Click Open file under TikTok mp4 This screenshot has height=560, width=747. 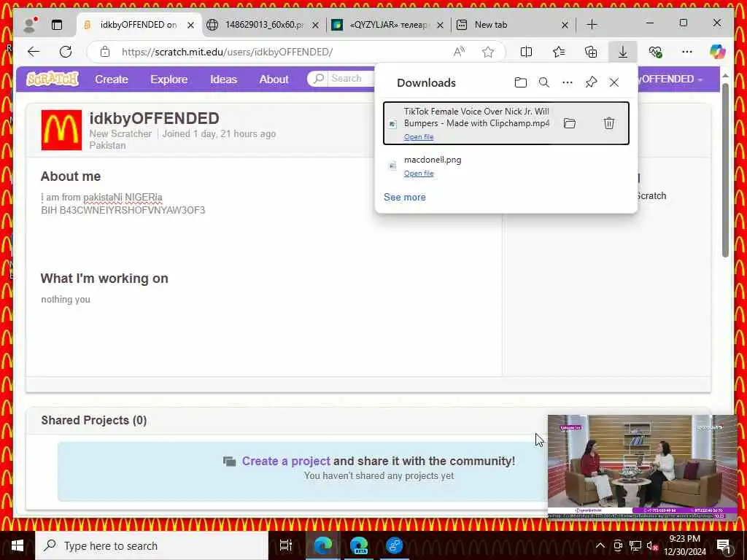click(419, 136)
